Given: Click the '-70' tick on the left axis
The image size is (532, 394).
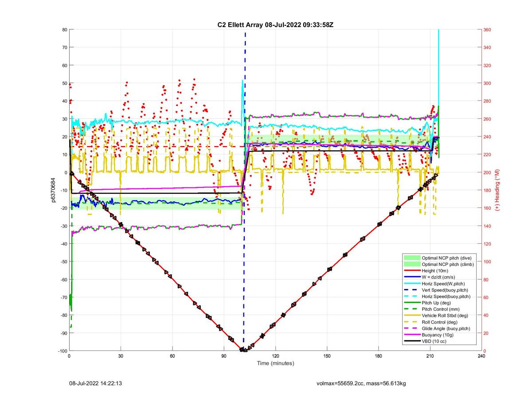Looking at the screenshot, I should (x=63, y=297).
